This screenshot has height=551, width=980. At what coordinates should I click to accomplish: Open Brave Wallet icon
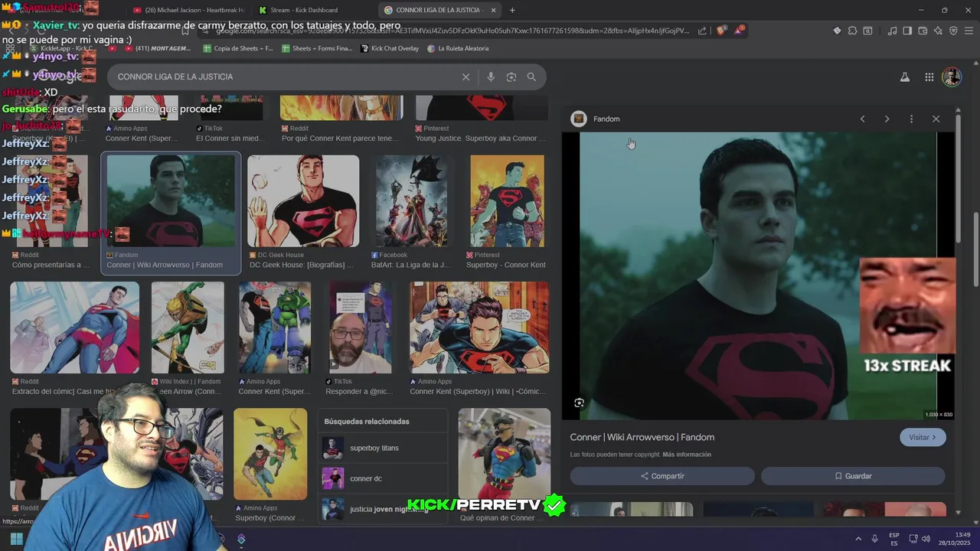click(x=923, y=31)
